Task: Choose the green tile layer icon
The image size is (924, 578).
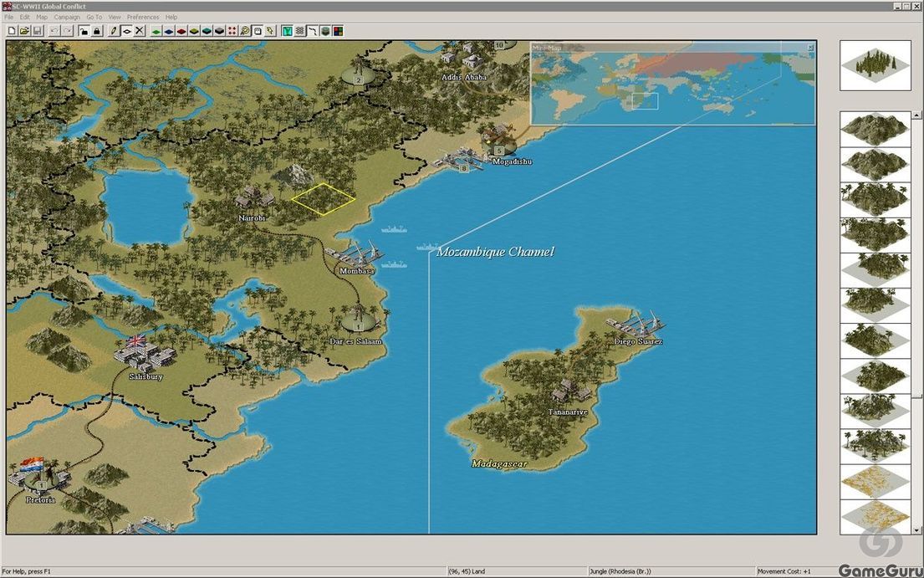Action: click(x=156, y=31)
